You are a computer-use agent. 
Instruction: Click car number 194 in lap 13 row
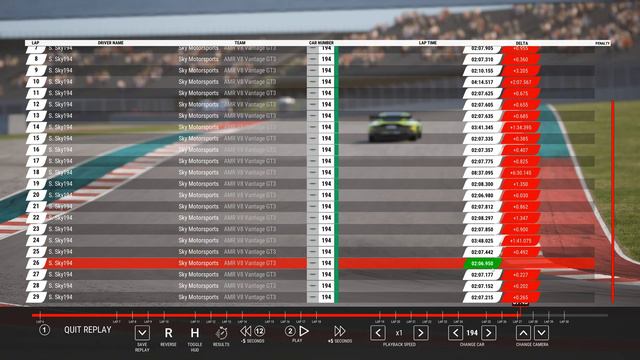[x=326, y=116]
